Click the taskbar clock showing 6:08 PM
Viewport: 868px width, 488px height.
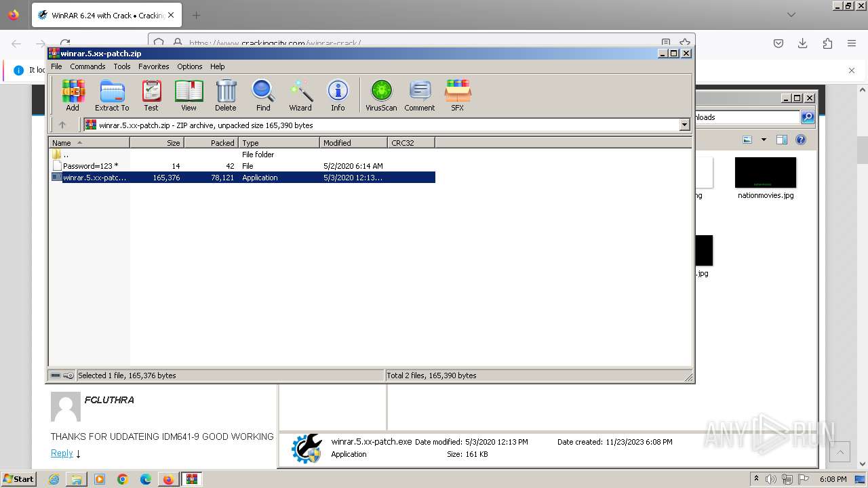(833, 479)
